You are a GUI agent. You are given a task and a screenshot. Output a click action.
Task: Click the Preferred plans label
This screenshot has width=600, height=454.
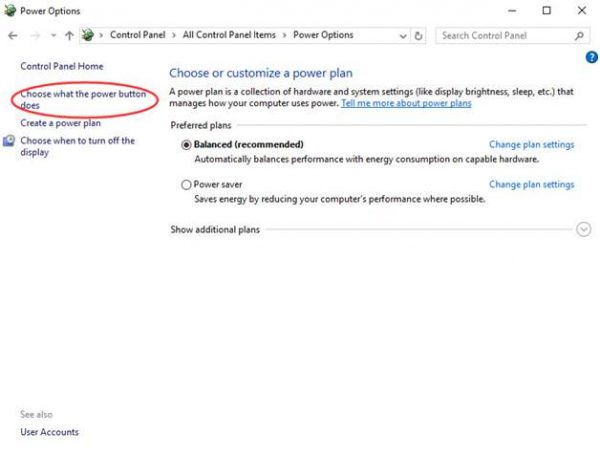tap(201, 125)
